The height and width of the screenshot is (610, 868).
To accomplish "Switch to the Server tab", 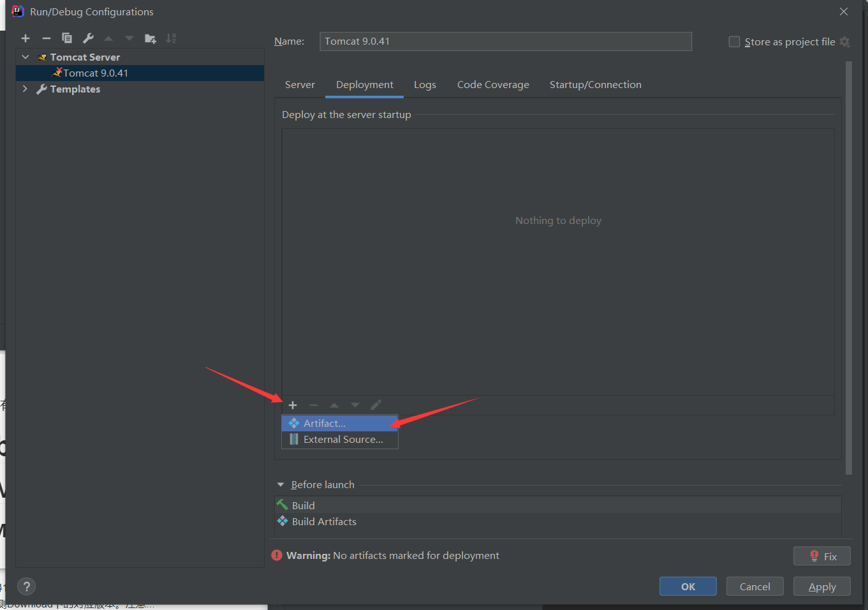I will [x=300, y=85].
